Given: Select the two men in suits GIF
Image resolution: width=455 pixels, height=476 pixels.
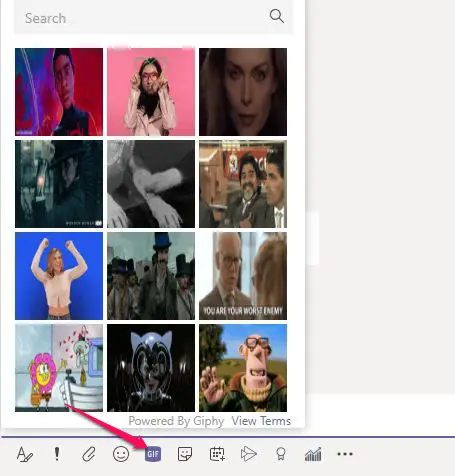Looking at the screenshot, I should click(x=243, y=184).
